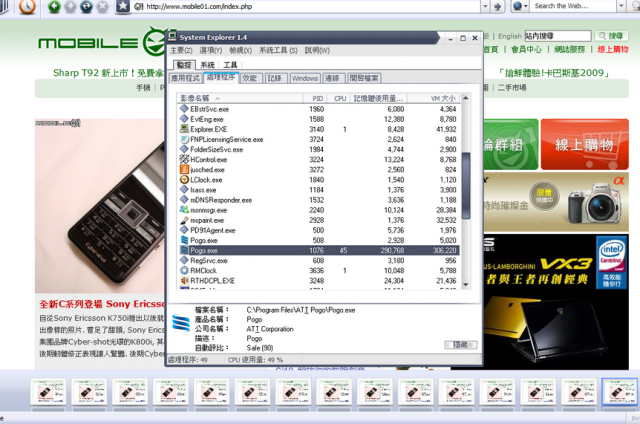Screen dimensions: 640x424
Task: Click the grey browser Forward arrow
Action: 71,7
